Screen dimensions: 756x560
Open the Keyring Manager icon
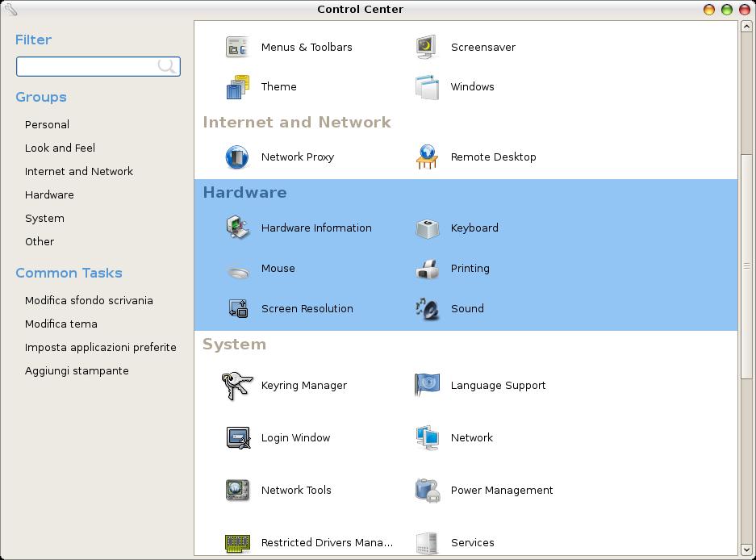pyautogui.click(x=237, y=386)
